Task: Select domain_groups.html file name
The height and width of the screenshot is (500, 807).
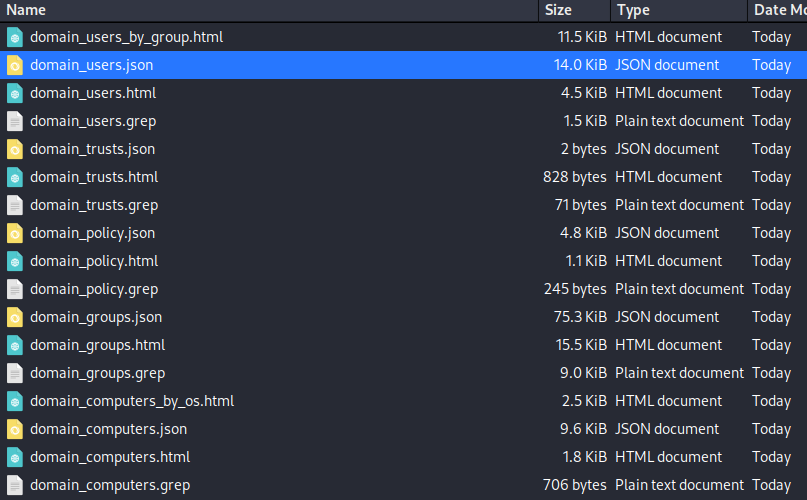Action: click(x=97, y=345)
